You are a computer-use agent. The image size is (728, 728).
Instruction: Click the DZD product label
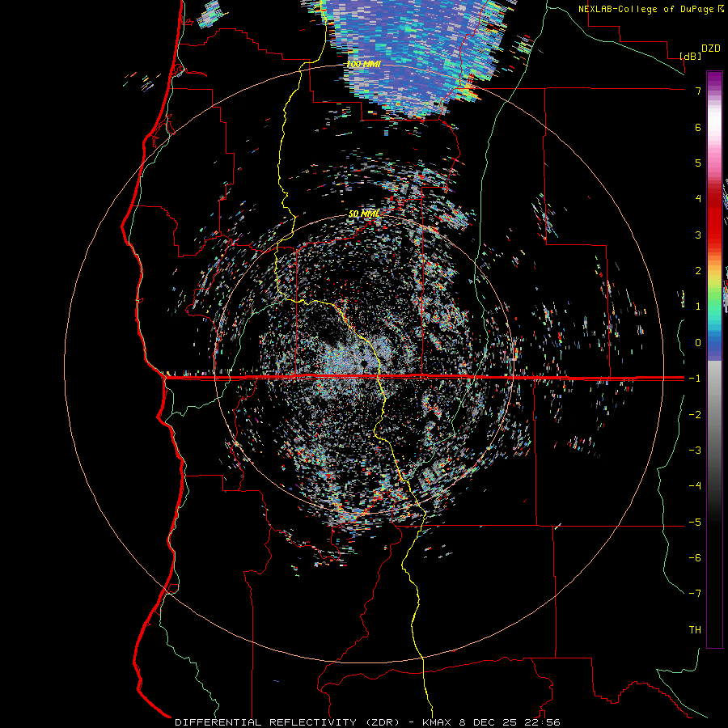point(711,49)
